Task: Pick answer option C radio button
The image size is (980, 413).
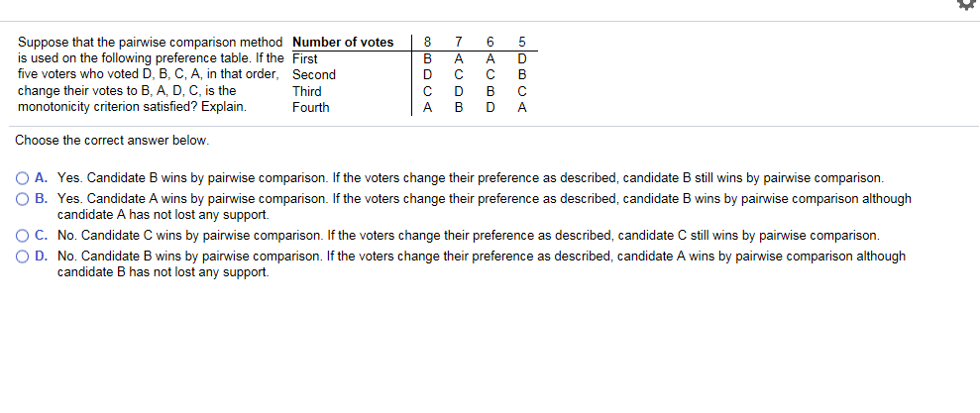Action: 22,236
